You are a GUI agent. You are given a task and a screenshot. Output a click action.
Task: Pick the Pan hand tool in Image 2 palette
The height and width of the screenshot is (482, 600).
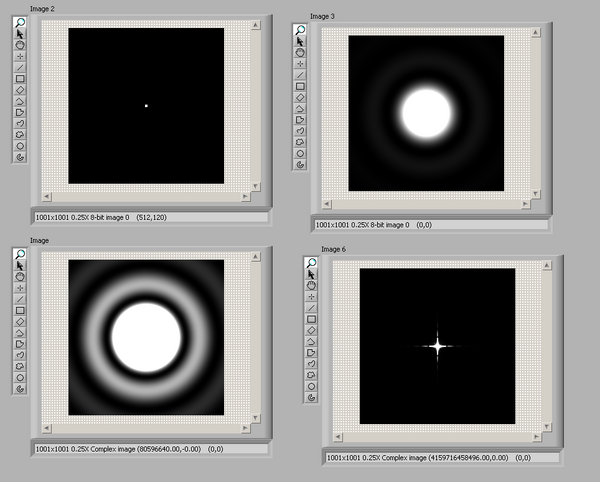tap(20, 44)
